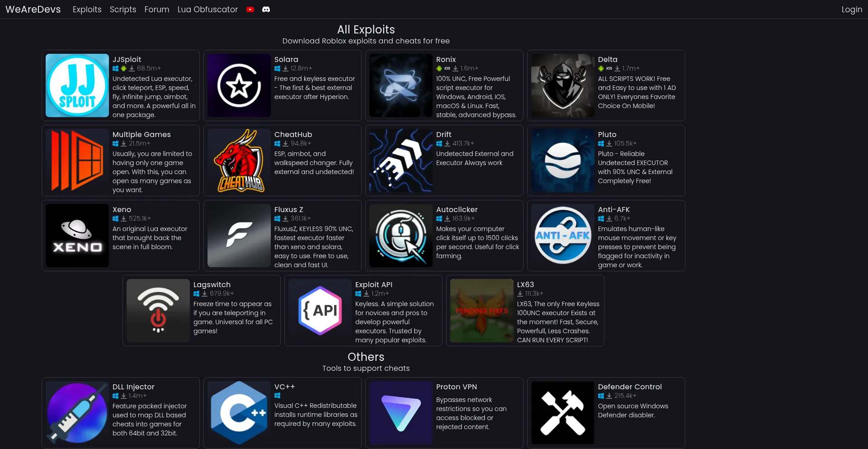Open the CheatHub title link
This screenshot has height=449, width=868.
click(x=293, y=134)
